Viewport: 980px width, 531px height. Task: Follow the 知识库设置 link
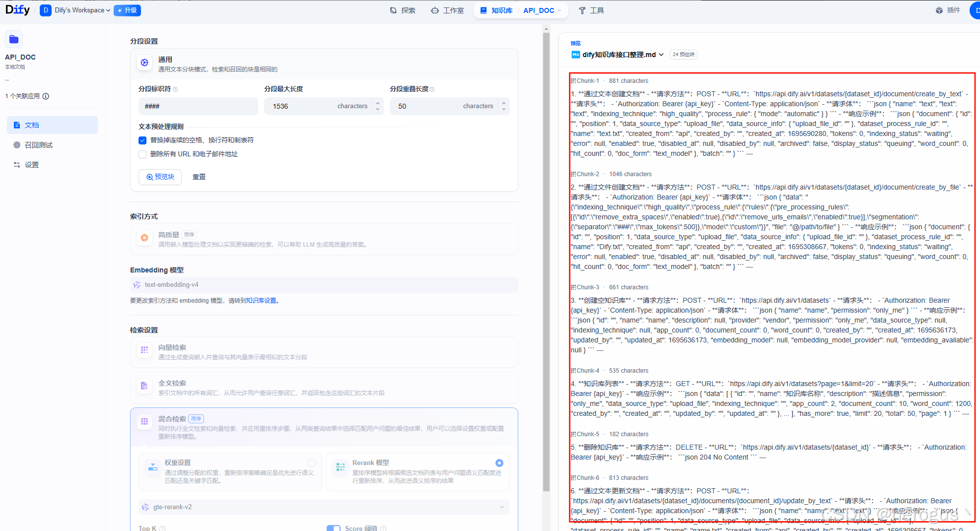tap(262, 301)
